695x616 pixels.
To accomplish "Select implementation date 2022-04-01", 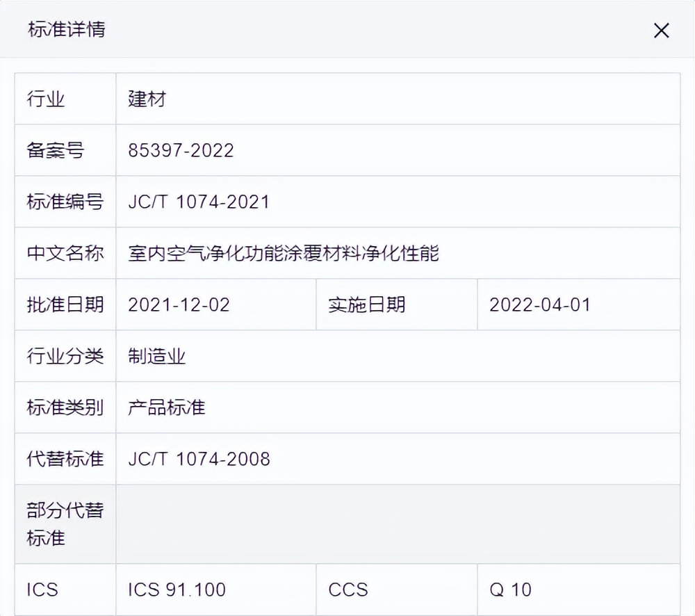I will pos(540,305).
